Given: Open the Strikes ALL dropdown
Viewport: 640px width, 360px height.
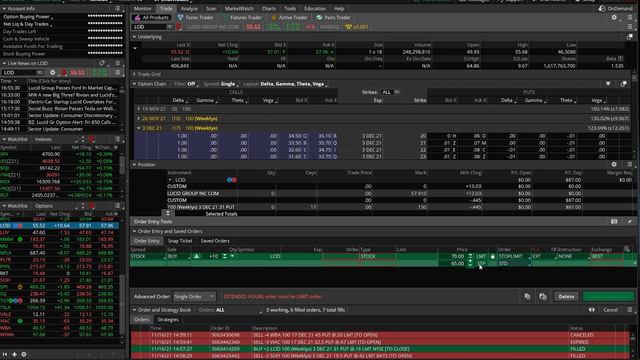Looking at the screenshot, I should click(x=390, y=92).
